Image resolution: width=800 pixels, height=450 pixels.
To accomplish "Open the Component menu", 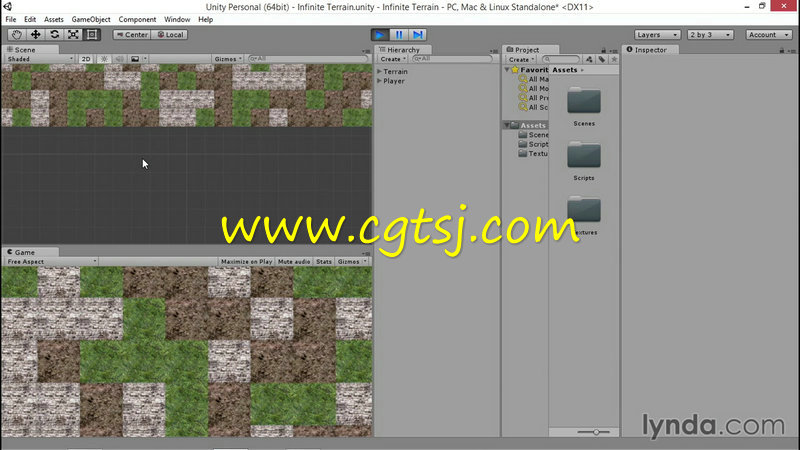I will [x=137, y=19].
